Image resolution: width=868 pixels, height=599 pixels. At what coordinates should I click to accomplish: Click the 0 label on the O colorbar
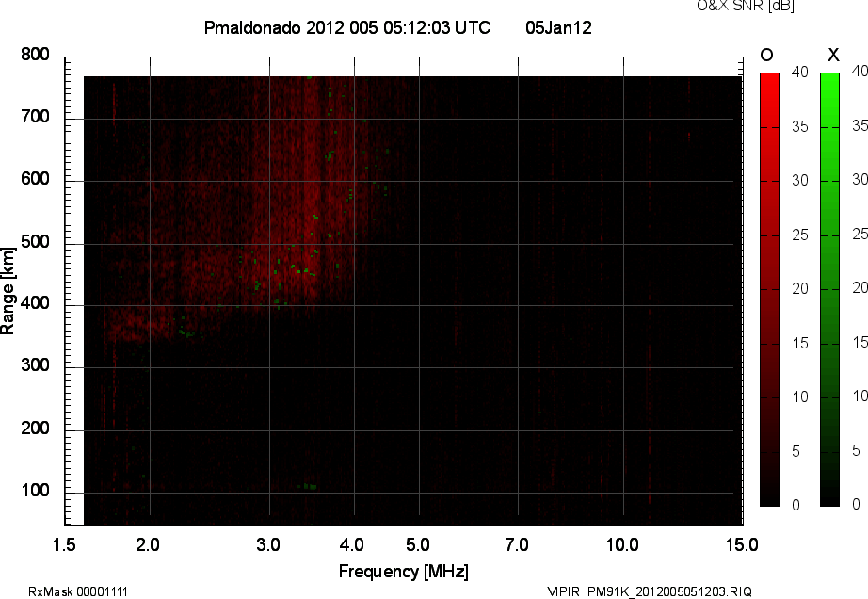click(x=796, y=505)
